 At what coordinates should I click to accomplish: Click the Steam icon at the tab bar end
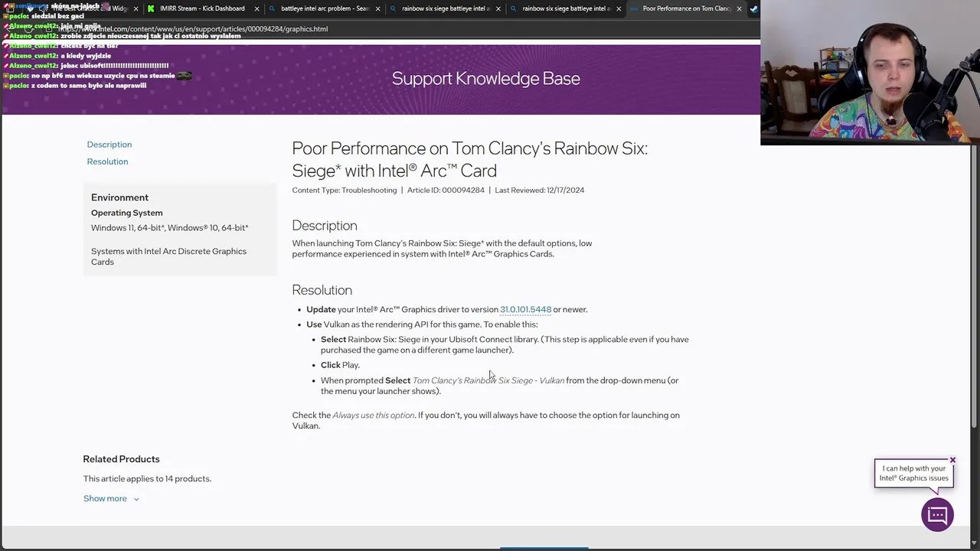coord(754,8)
